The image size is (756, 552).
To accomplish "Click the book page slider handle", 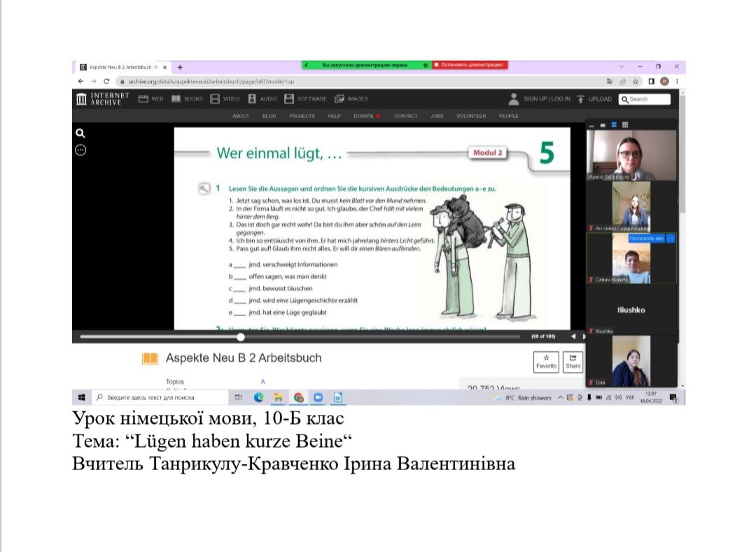I will 241,337.
